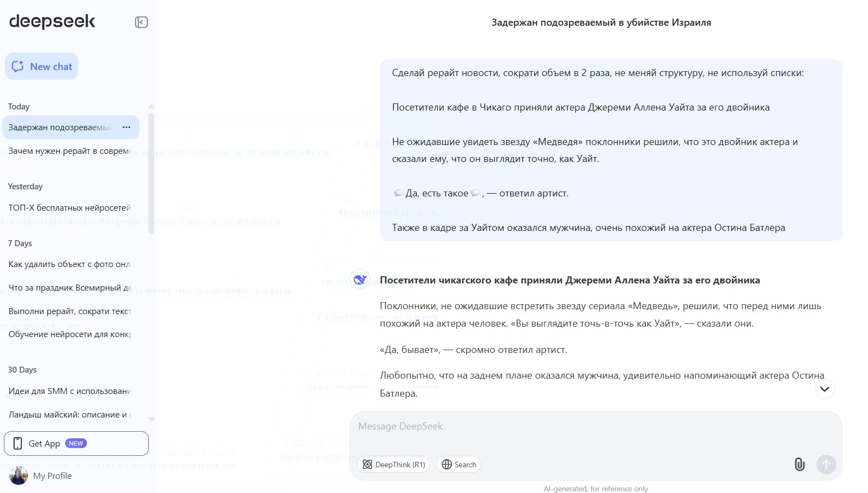This screenshot has height=493, width=868.
Task: Collapse the sidebar with the panel icon
Action: click(x=141, y=22)
